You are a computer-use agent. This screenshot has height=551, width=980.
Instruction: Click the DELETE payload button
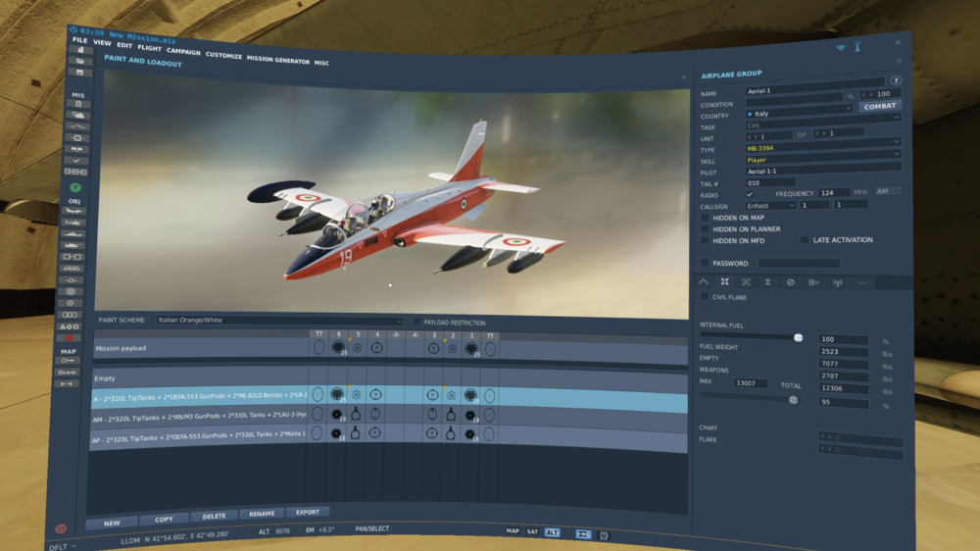(x=214, y=516)
